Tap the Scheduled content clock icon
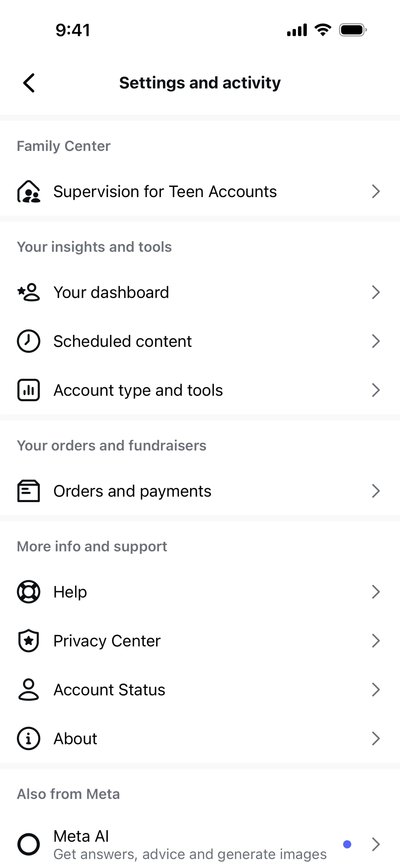Screen dimensions: 400x868 click(29, 341)
